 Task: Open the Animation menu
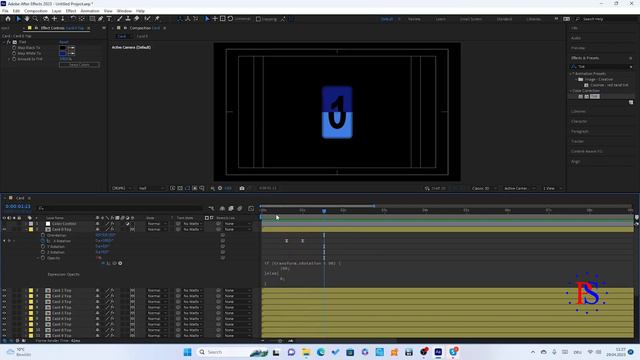click(x=90, y=11)
